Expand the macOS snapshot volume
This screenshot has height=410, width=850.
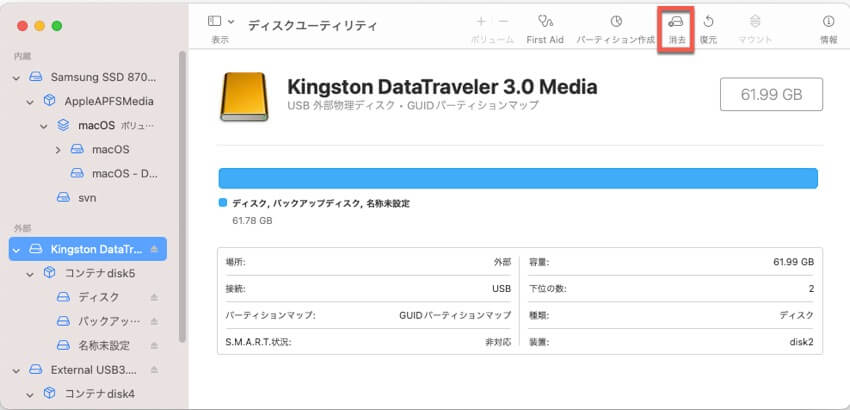(57, 150)
